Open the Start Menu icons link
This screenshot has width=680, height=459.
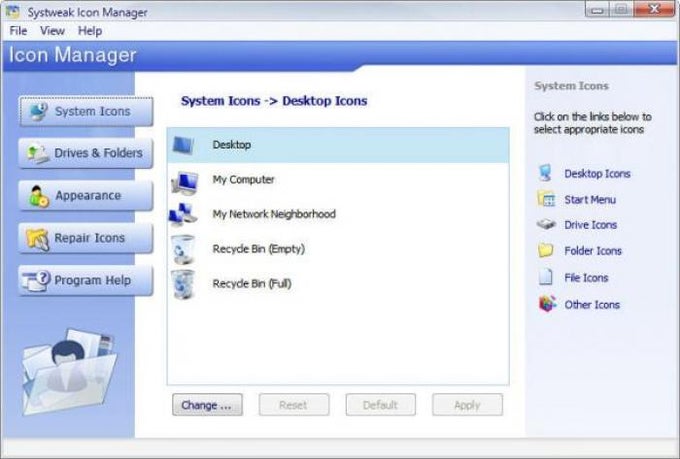pyautogui.click(x=590, y=200)
